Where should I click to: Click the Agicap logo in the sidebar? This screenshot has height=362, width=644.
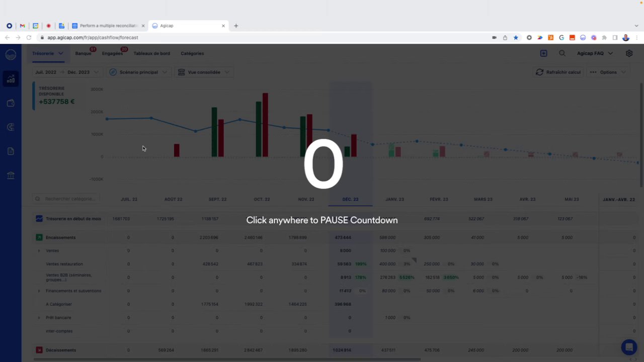[11, 55]
